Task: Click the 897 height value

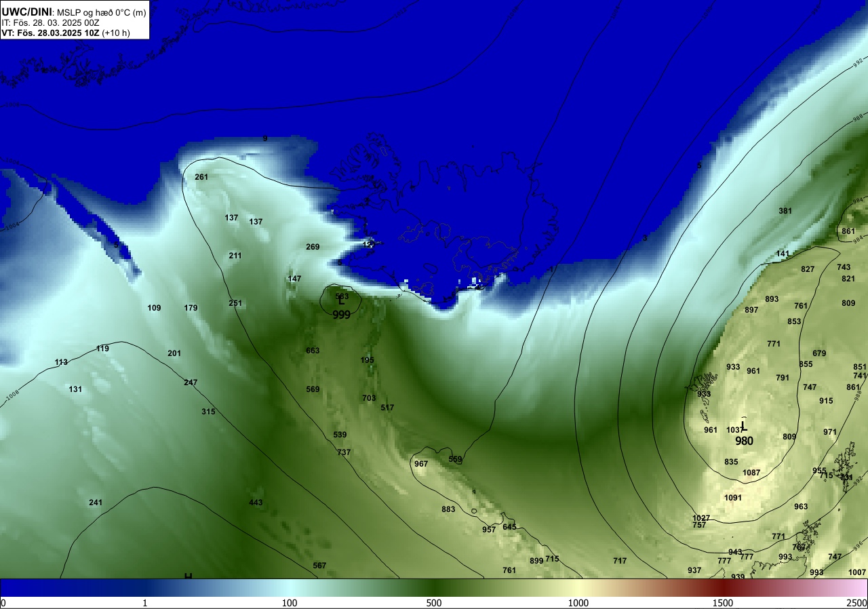Action: (751, 310)
